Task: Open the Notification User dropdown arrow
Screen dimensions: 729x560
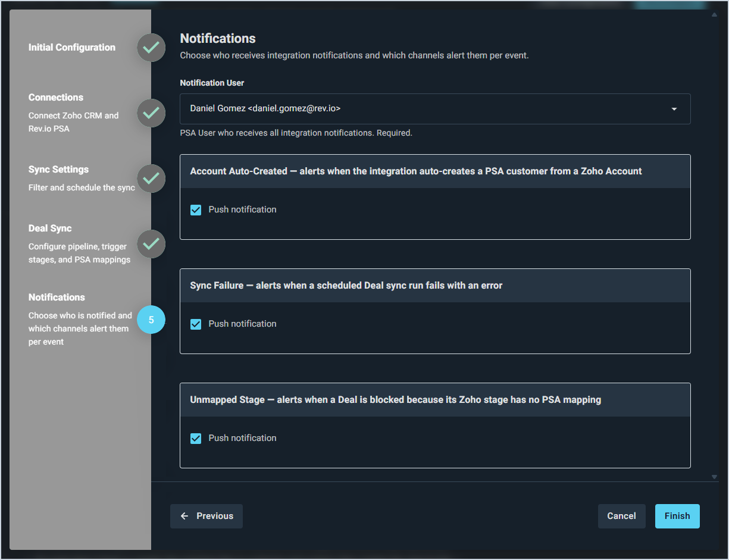Action: tap(674, 109)
